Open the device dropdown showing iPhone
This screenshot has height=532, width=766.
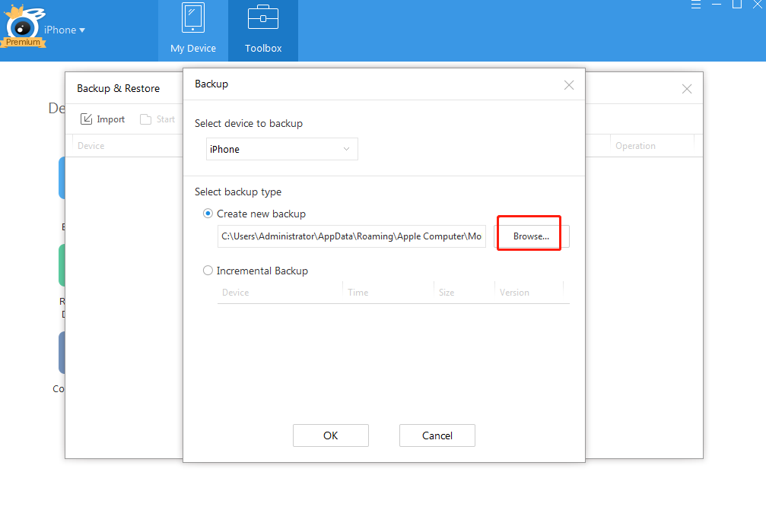(x=282, y=149)
